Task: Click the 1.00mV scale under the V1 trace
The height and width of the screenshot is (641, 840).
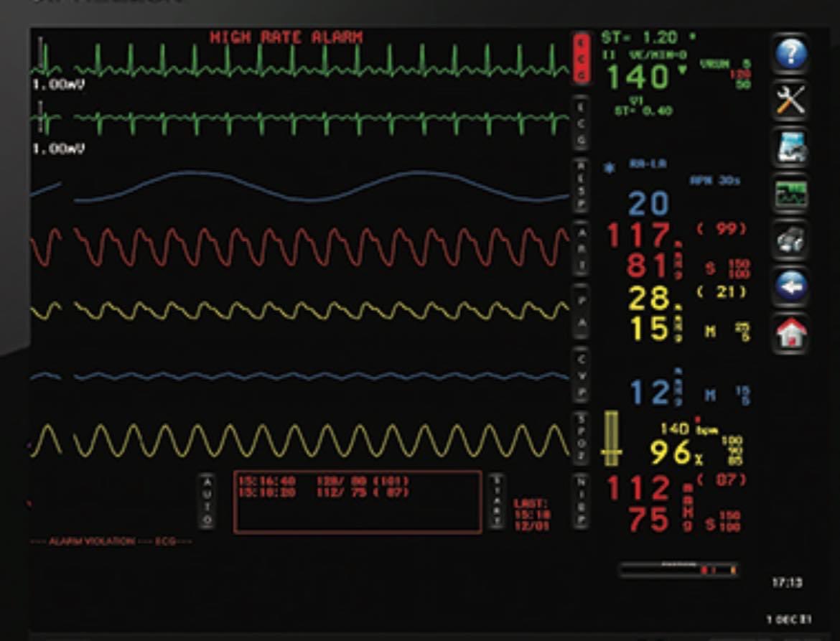Action: point(58,149)
